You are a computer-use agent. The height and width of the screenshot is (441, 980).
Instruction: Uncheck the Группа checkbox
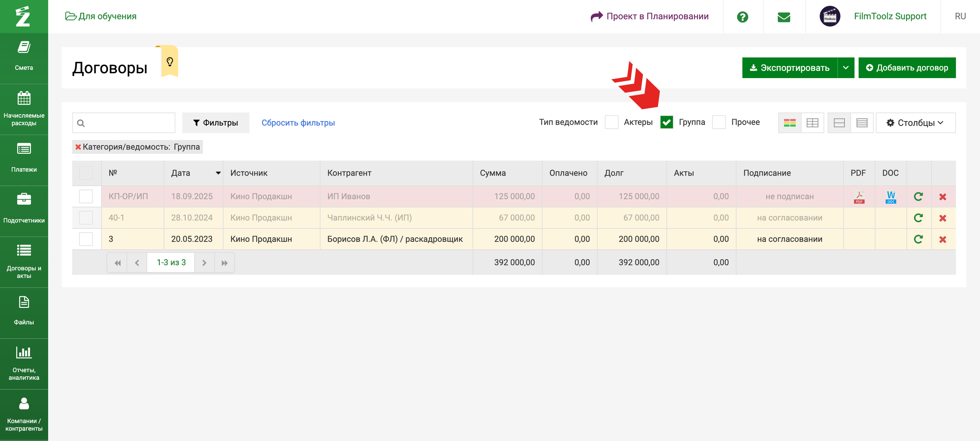tap(666, 122)
